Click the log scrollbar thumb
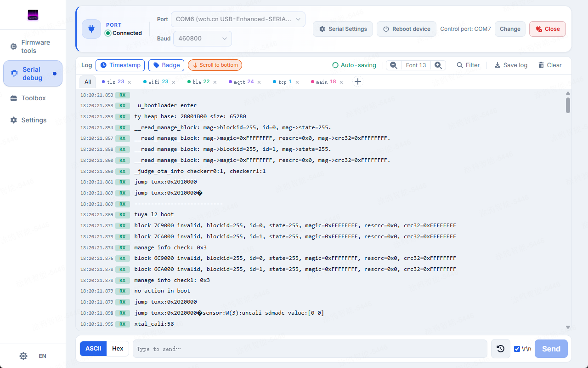 pyautogui.click(x=568, y=105)
